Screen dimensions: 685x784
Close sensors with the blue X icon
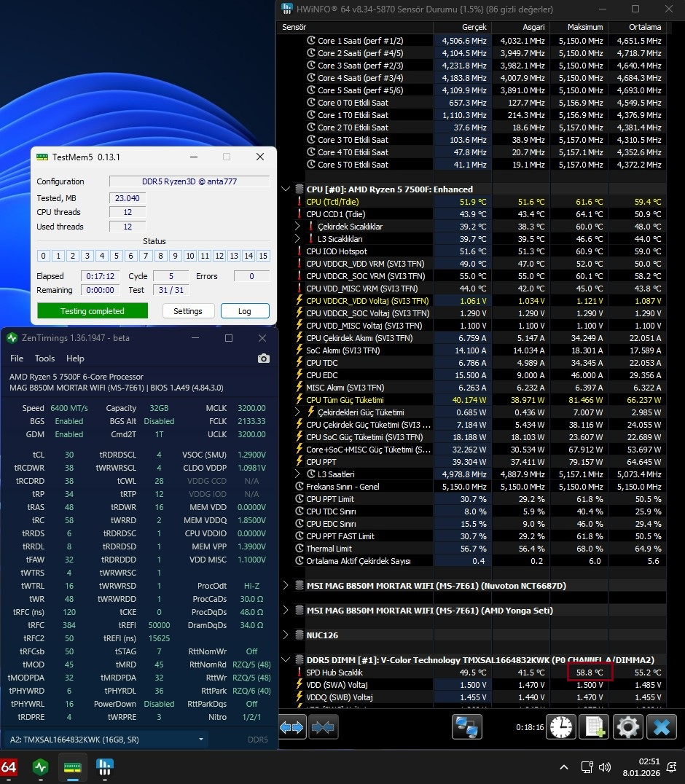662,727
